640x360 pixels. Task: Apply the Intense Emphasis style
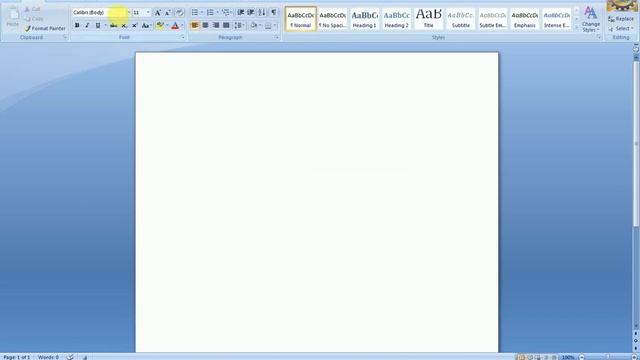tap(557, 19)
